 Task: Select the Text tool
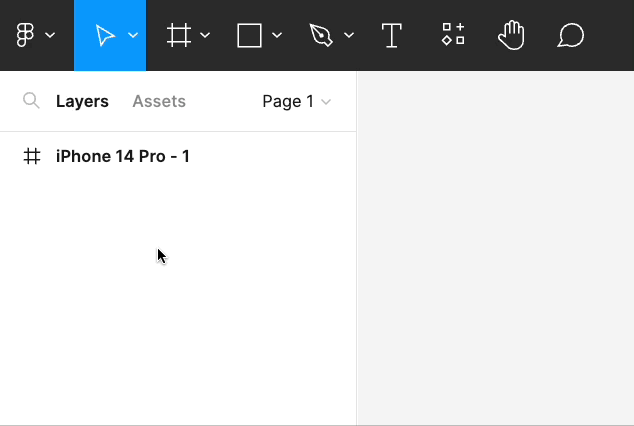coord(392,36)
